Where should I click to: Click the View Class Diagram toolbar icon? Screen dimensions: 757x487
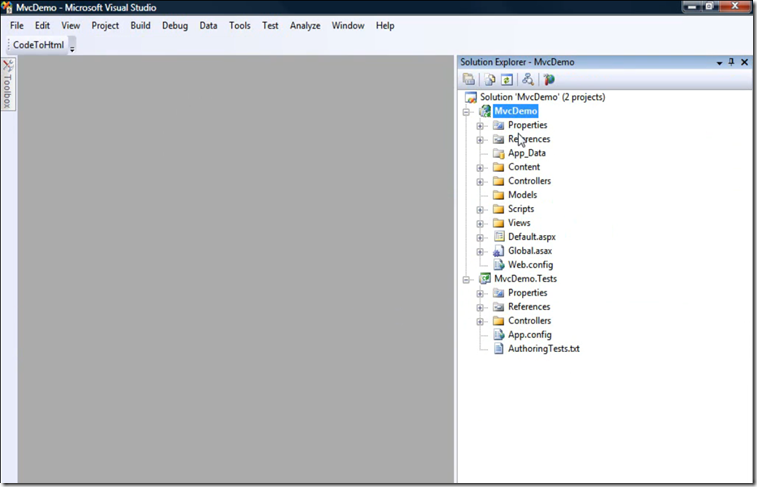pyautogui.click(x=528, y=80)
